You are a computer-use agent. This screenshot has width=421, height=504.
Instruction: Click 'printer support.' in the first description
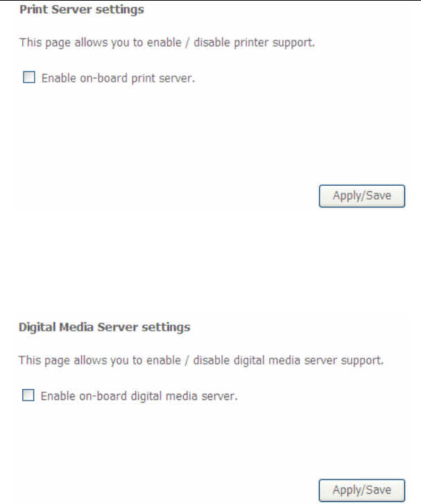point(275,43)
